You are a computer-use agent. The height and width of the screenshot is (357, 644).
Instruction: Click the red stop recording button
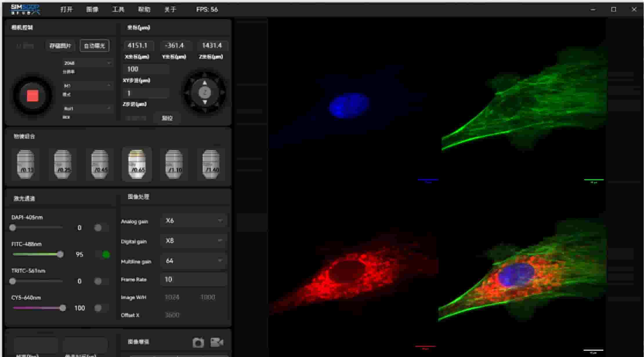click(x=32, y=96)
